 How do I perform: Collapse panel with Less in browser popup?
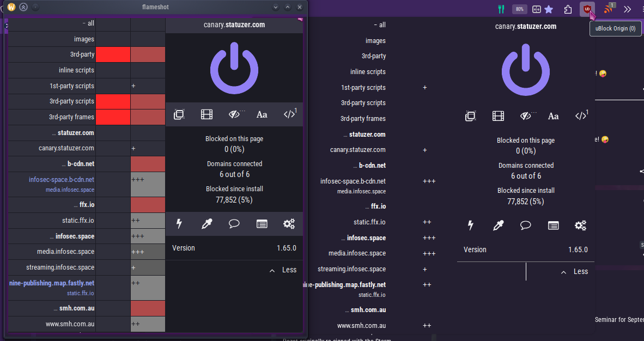(575, 272)
